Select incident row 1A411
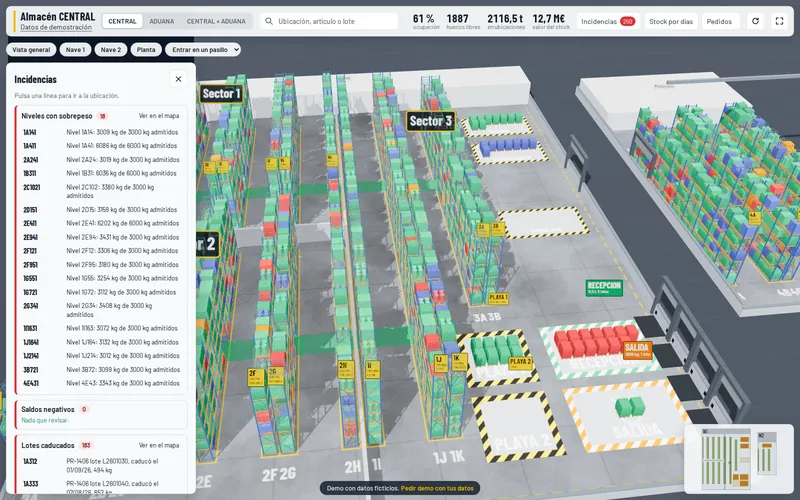 (101, 146)
